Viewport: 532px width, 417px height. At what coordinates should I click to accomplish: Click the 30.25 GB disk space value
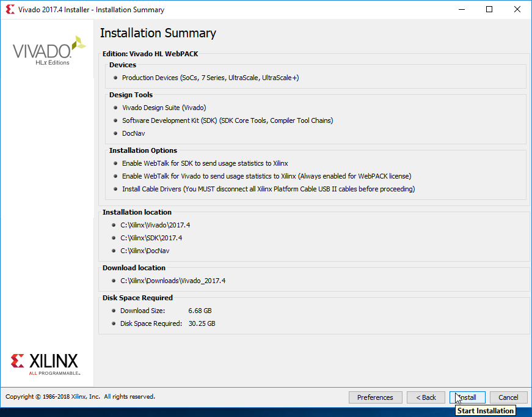pyautogui.click(x=202, y=323)
